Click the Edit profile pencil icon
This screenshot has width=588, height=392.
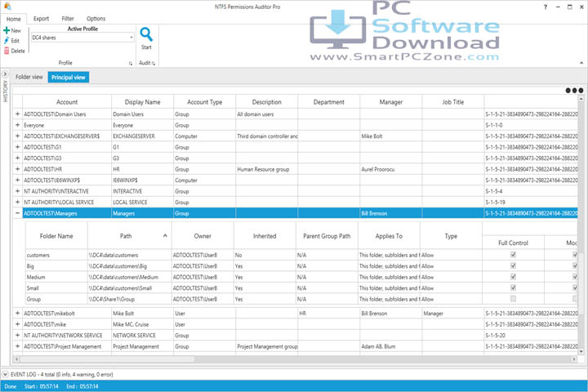(7, 41)
